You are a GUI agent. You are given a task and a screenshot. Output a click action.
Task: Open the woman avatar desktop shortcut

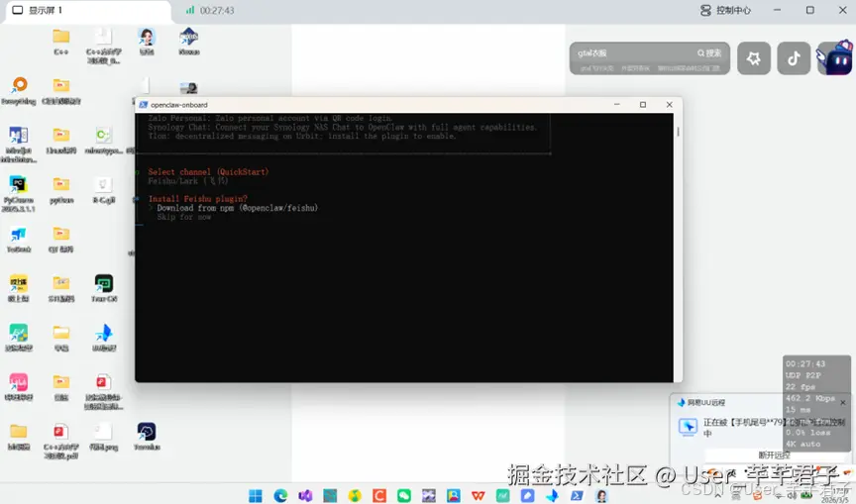click(x=147, y=42)
